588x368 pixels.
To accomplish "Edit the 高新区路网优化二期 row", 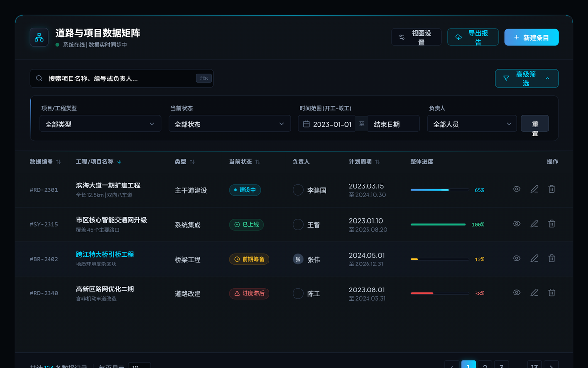I will click(x=534, y=293).
